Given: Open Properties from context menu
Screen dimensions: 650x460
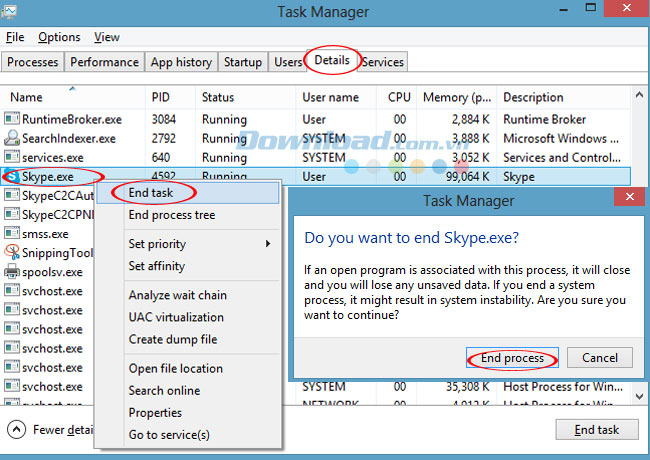Looking at the screenshot, I should [188, 412].
